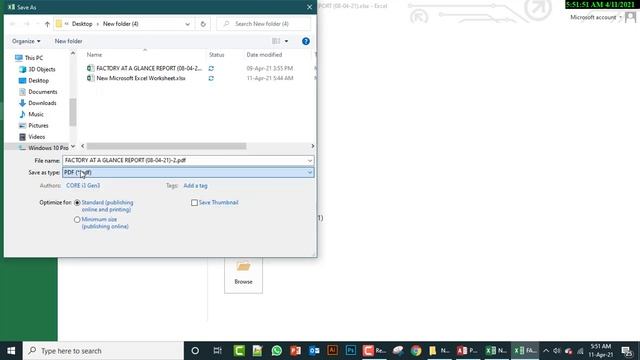
Task: Click navigation pane vertical scrollbar thumb
Action: (x=73, y=112)
